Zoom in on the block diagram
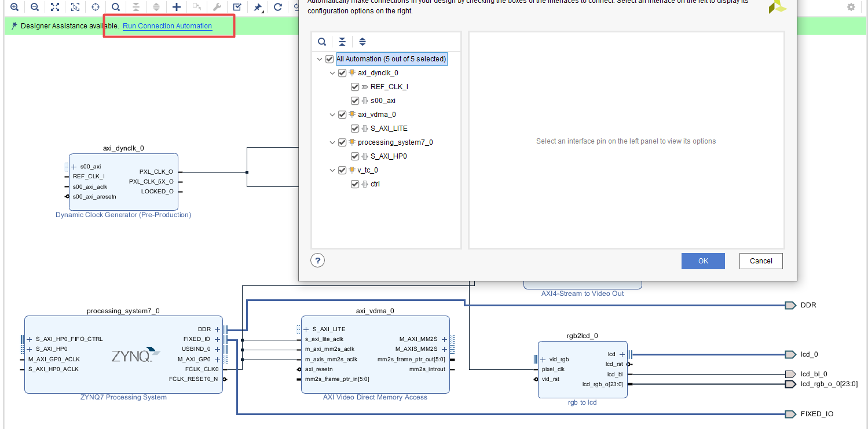868x429 pixels. 14,7
